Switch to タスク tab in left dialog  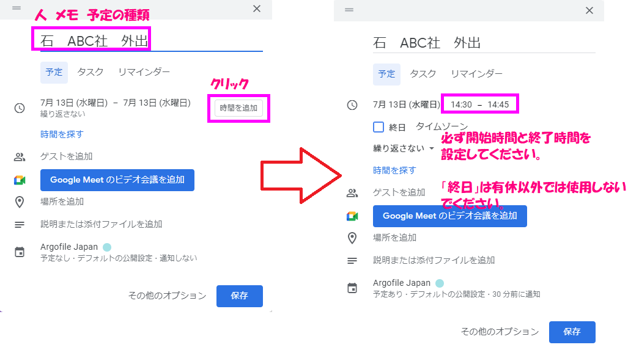[90, 72]
